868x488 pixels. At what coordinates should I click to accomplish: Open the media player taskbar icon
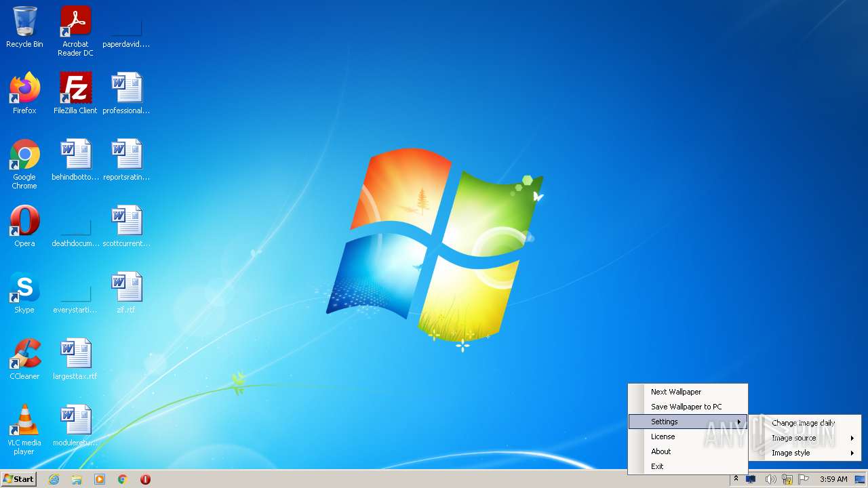100,479
